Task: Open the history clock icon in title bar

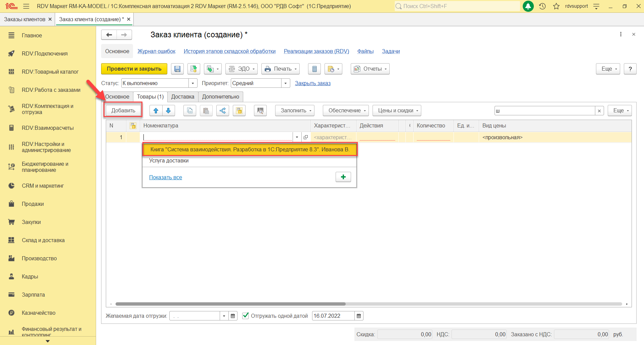Action: [x=542, y=6]
